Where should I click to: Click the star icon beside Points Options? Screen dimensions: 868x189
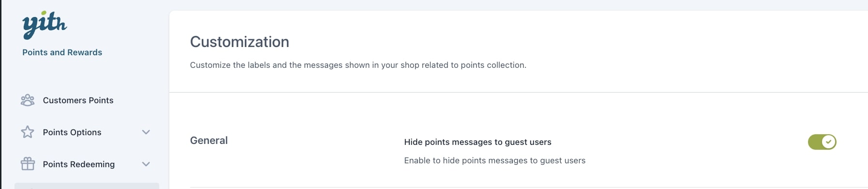pyautogui.click(x=28, y=132)
